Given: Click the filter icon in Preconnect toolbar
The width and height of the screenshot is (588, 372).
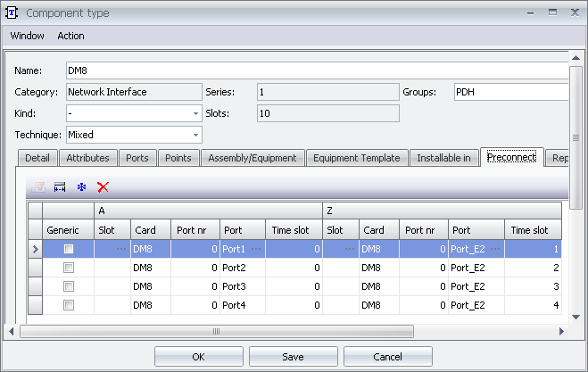Looking at the screenshot, I should pos(38,186).
